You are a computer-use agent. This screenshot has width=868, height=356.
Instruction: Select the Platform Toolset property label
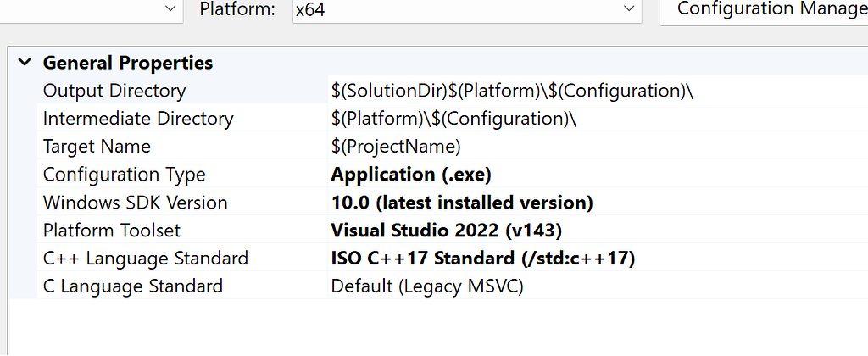coord(112,231)
